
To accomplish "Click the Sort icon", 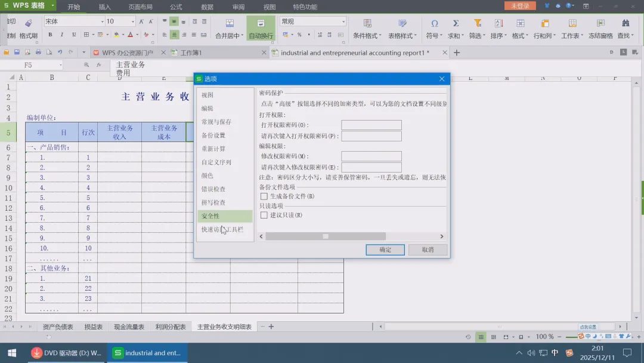I will coord(499,23).
